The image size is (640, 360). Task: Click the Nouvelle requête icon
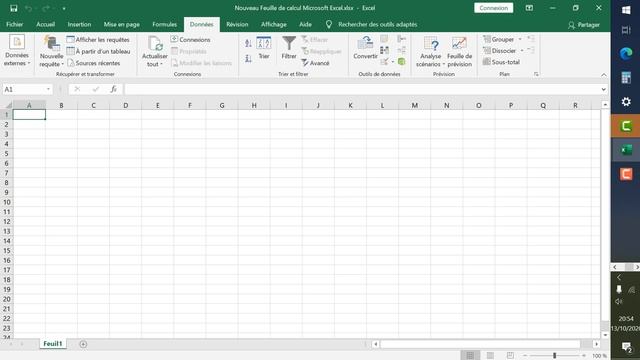click(x=51, y=43)
